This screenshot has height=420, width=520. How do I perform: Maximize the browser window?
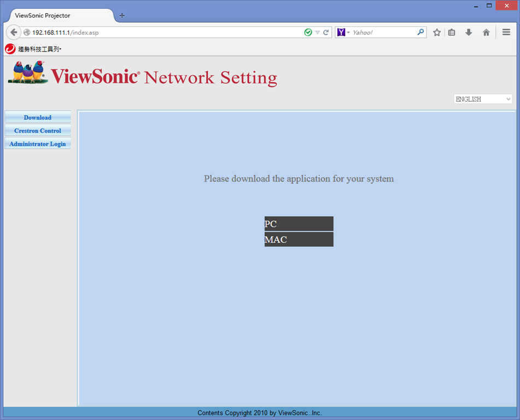[489, 5]
